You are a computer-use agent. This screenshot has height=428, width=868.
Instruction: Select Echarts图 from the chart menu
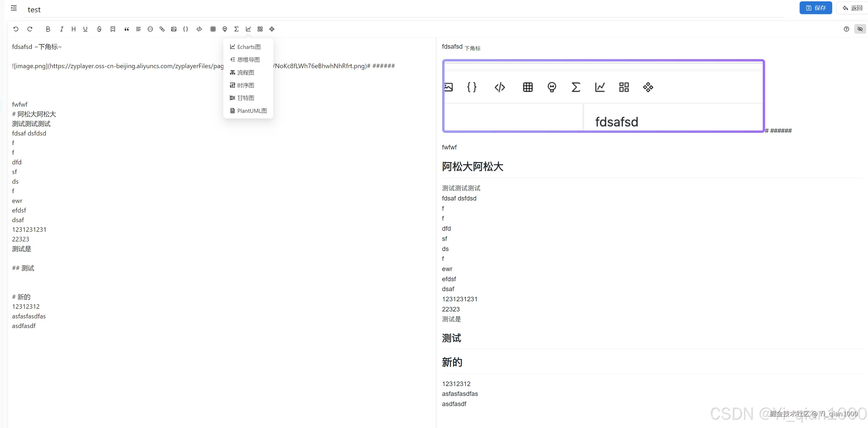click(248, 47)
